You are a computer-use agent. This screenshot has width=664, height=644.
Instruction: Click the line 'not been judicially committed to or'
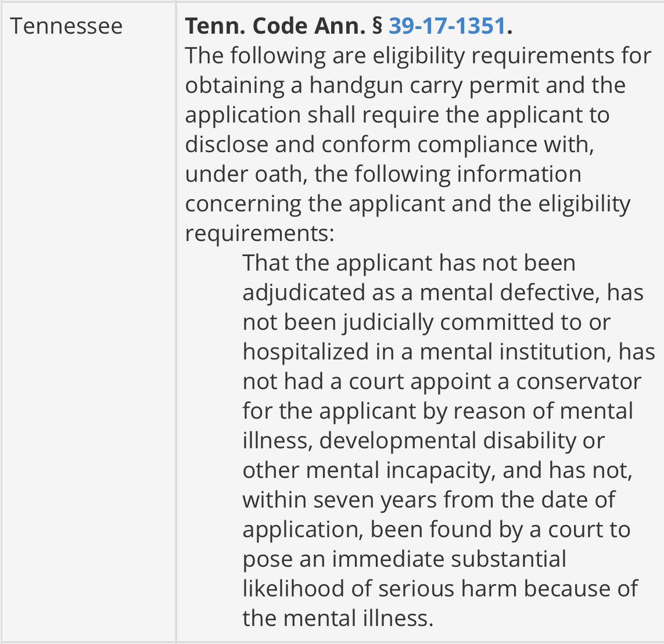[426, 322]
